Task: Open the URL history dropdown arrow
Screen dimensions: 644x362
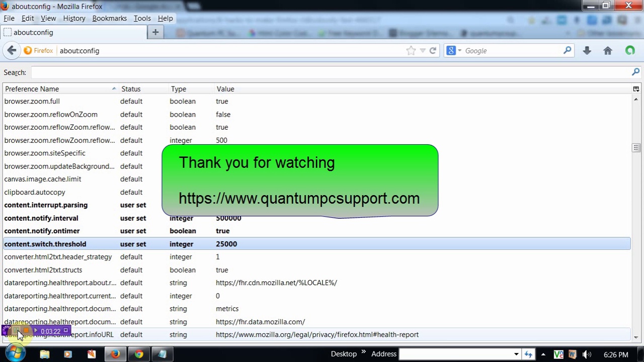Action: click(423, 50)
